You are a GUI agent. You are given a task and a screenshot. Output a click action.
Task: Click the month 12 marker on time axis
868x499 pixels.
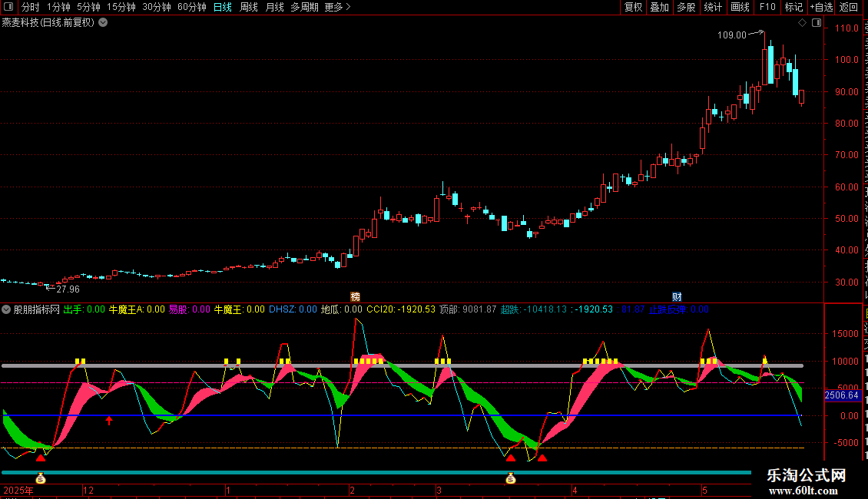88,490
